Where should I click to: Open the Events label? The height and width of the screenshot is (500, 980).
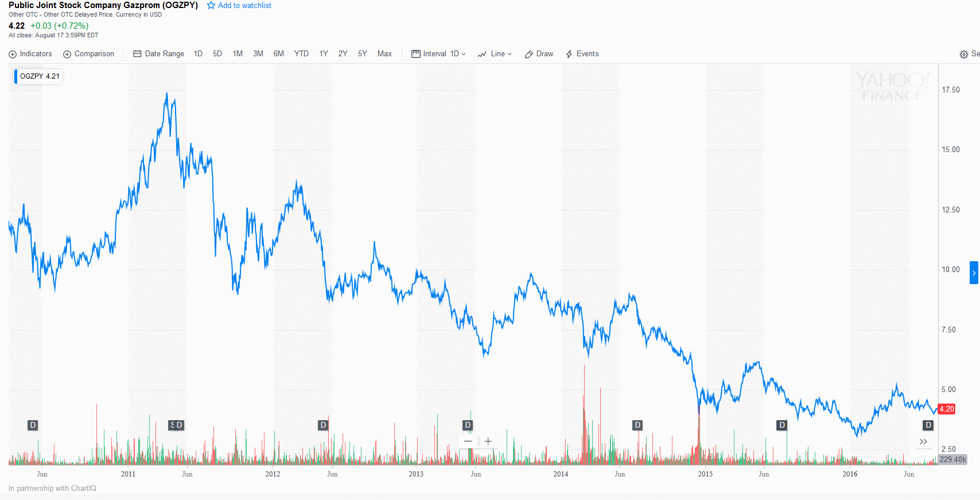588,54
